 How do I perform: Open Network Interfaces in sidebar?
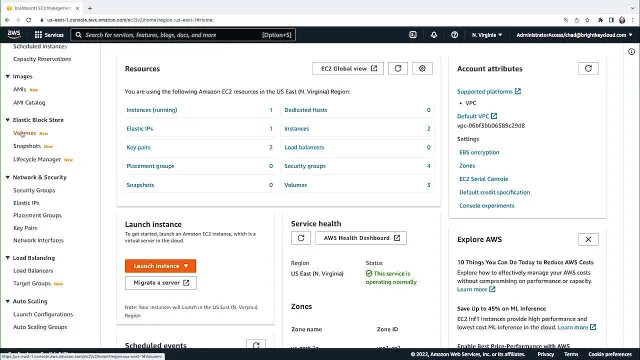coord(38,240)
